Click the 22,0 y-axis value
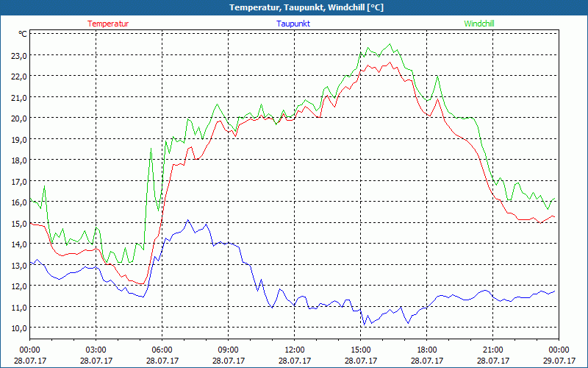This screenshot has height=368, width=588. point(19,77)
